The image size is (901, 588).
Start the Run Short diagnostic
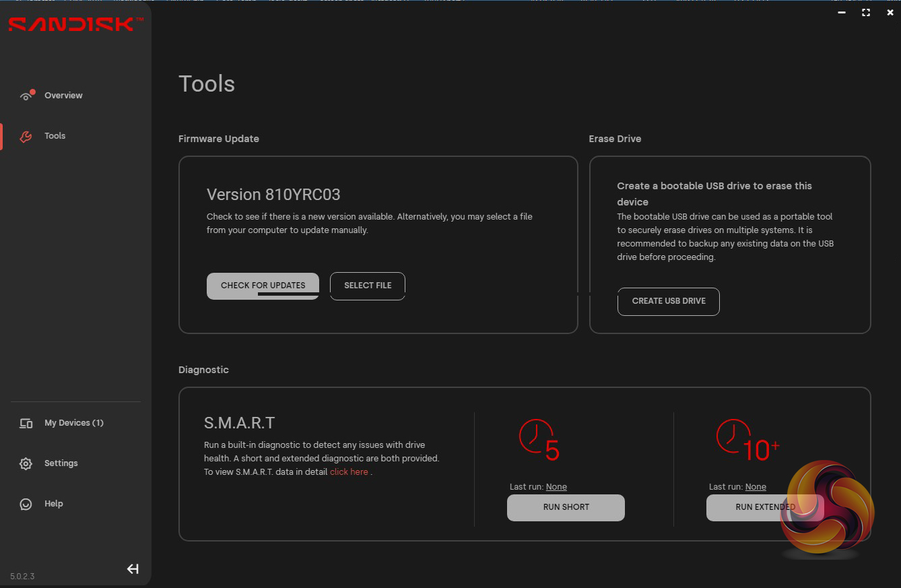coord(566,507)
